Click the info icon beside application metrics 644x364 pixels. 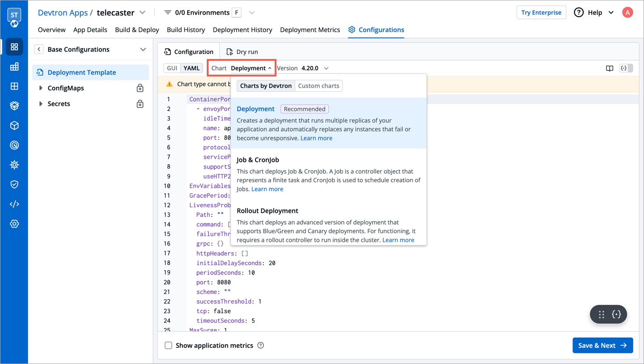[261, 345]
